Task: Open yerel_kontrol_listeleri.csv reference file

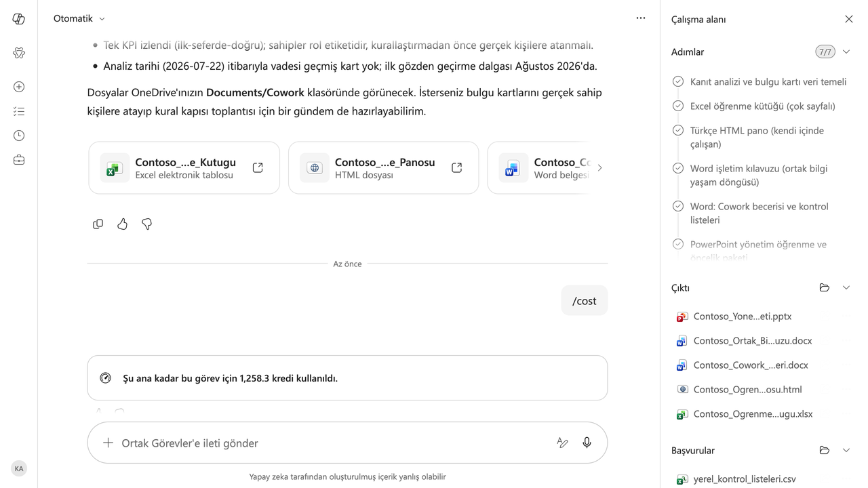Action: click(745, 479)
